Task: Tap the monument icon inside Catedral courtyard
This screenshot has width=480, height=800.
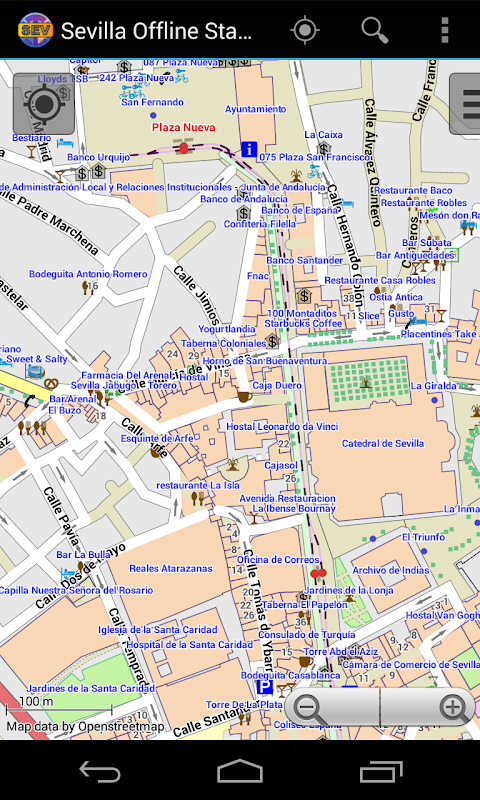Action: (366, 381)
